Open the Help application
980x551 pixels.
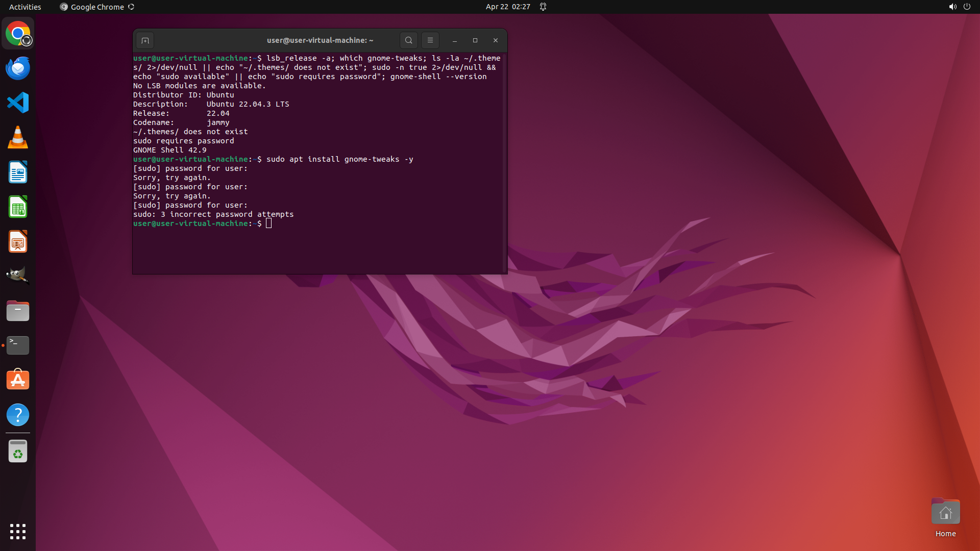[x=18, y=415]
